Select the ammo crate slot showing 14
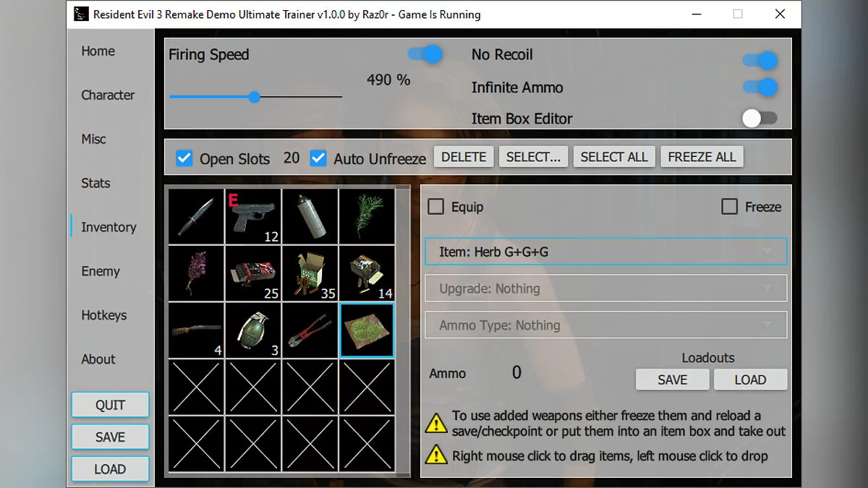This screenshot has width=868, height=488. pos(367,273)
